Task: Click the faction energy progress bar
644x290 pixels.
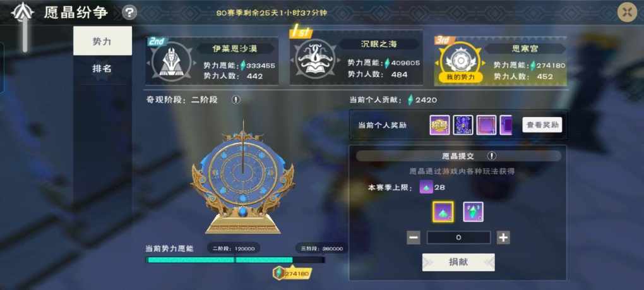Action: point(236,260)
